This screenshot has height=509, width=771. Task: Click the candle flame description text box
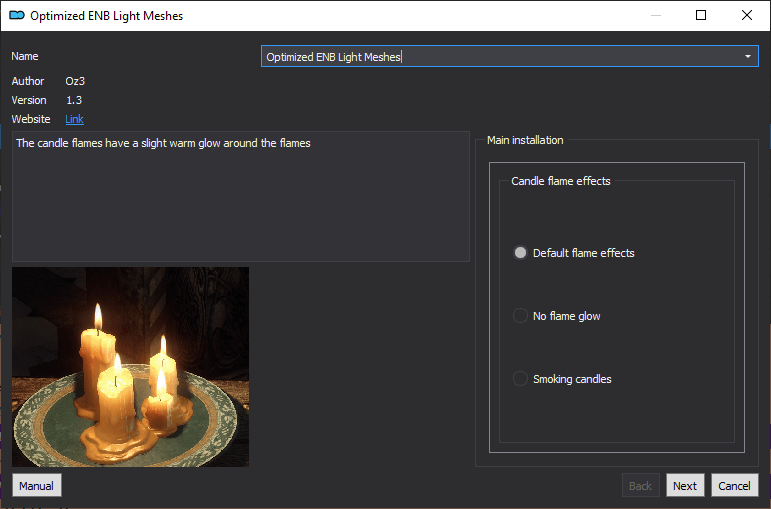[241, 196]
